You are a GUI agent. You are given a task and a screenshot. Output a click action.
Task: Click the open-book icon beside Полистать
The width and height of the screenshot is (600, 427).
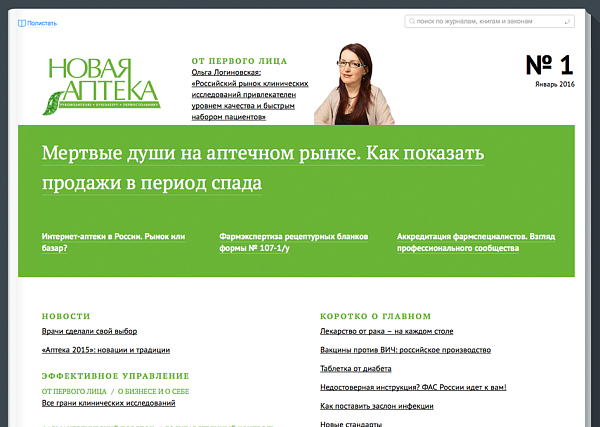(x=21, y=23)
